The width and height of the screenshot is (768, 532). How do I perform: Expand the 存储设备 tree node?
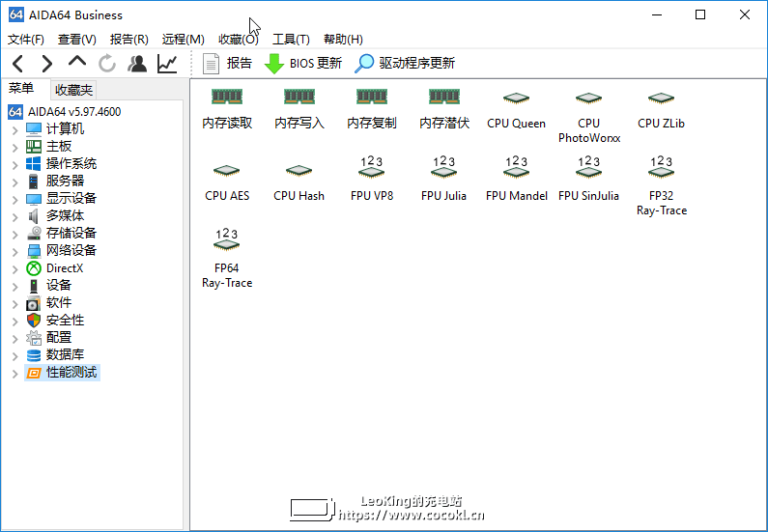tap(14, 235)
